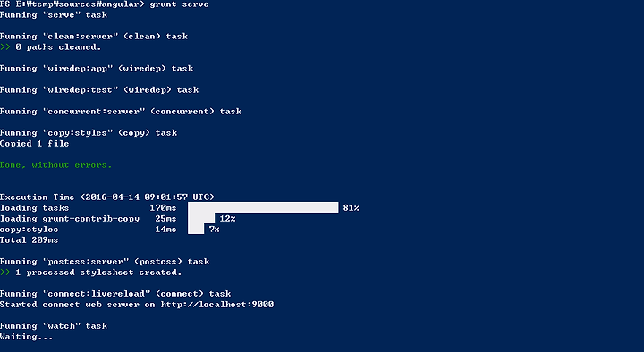
Task: Click the Running "concurrent:server" task line
Action: tap(121, 111)
